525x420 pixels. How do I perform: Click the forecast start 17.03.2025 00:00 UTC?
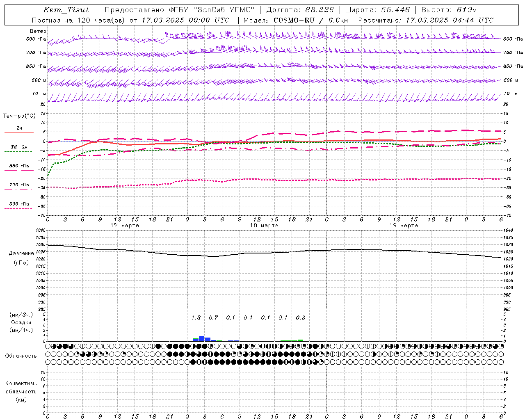(x=185, y=20)
